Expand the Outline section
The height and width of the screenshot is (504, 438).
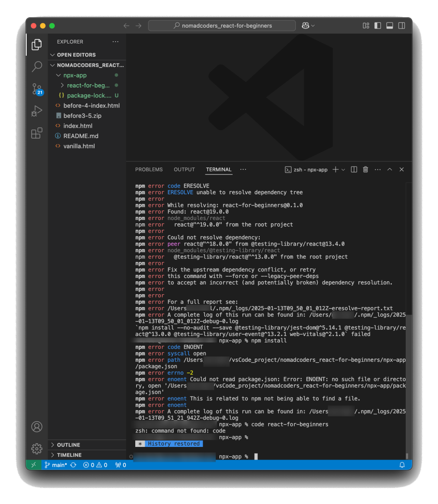[87, 445]
